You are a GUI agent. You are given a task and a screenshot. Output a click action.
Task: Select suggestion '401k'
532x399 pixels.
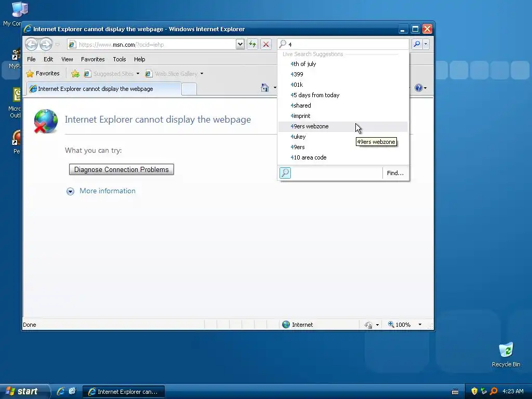tap(343, 85)
